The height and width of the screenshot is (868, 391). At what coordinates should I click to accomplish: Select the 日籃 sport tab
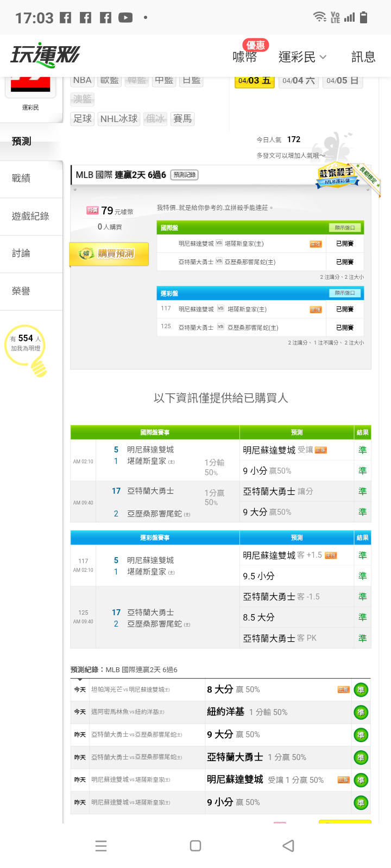tap(191, 80)
